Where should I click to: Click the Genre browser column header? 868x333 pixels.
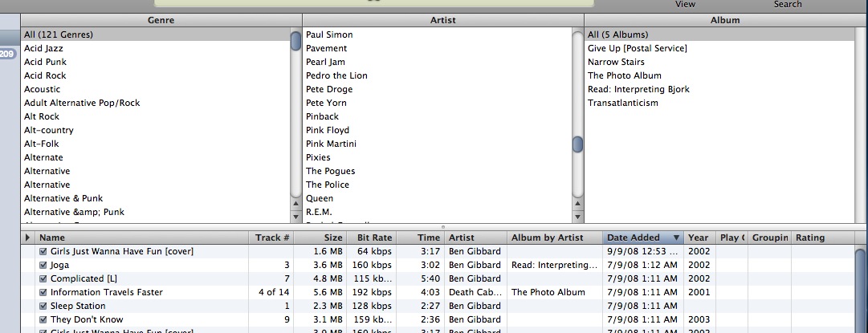(161, 20)
